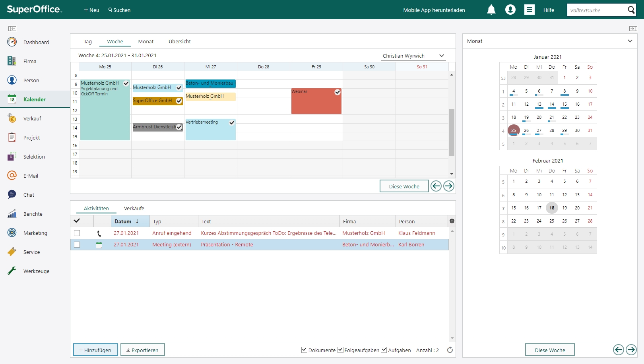Click the calendar vertical scrollbar thumb

[x=452, y=132]
